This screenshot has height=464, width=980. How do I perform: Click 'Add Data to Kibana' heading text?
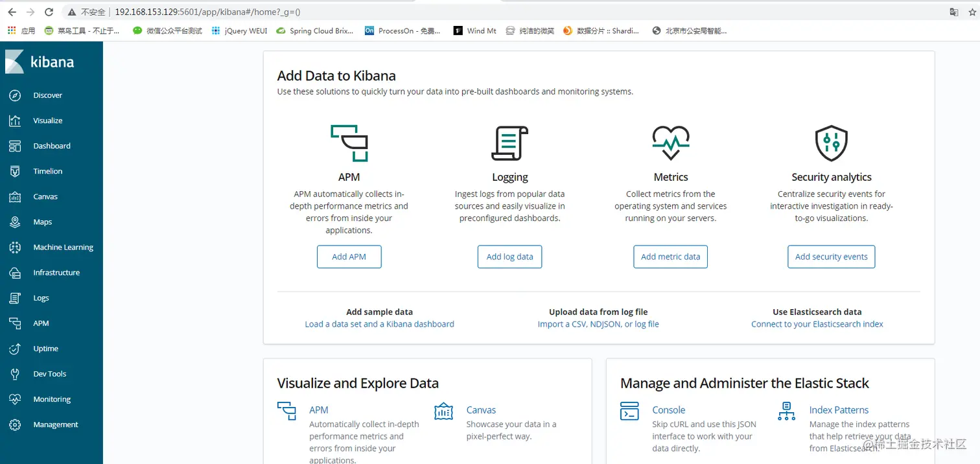point(336,76)
